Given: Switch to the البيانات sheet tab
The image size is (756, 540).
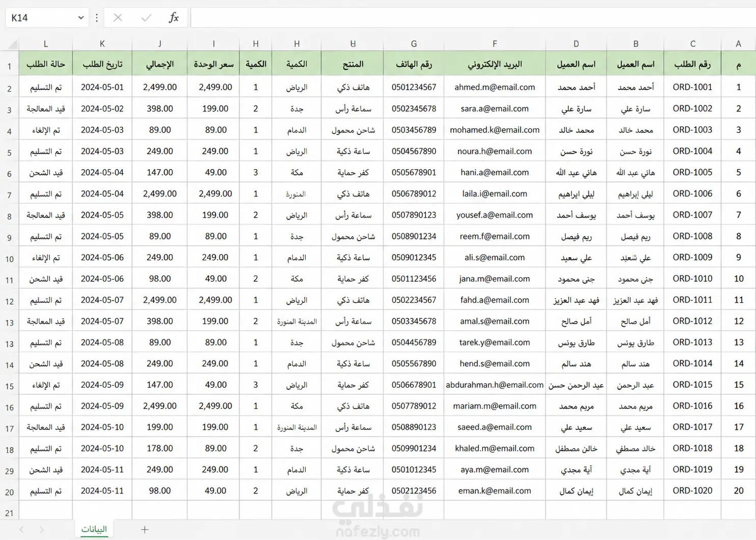Looking at the screenshot, I should [x=94, y=529].
